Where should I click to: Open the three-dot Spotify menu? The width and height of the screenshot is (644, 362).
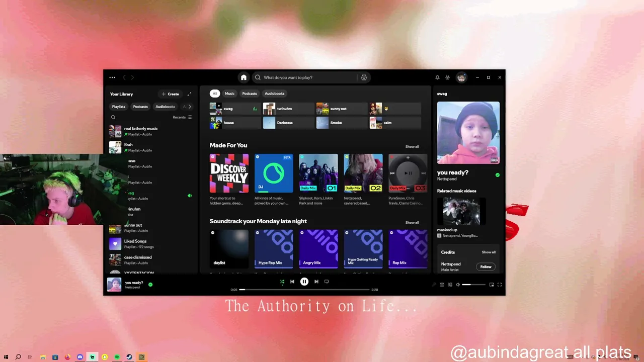click(112, 77)
